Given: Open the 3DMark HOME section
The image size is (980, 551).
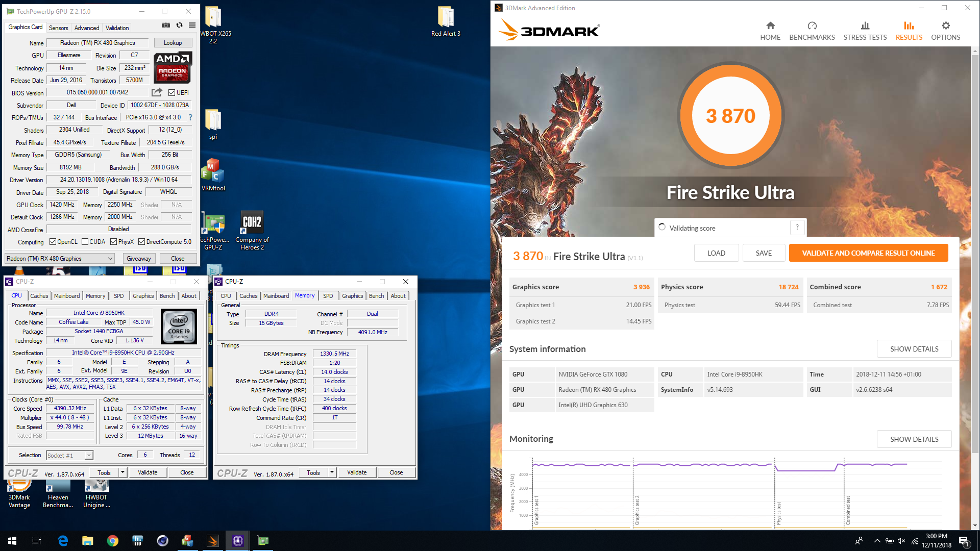Looking at the screenshot, I should [x=770, y=31].
